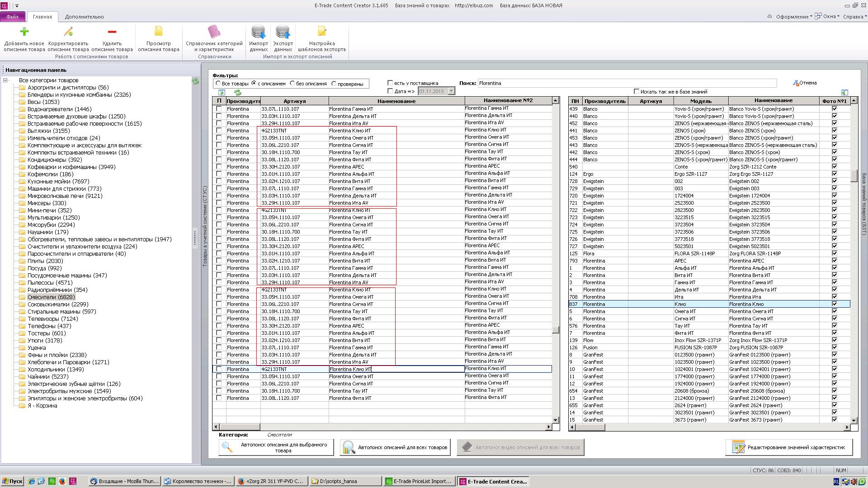Click the Поиск field containing Florentina
This screenshot has height=488, width=868.
627,83
